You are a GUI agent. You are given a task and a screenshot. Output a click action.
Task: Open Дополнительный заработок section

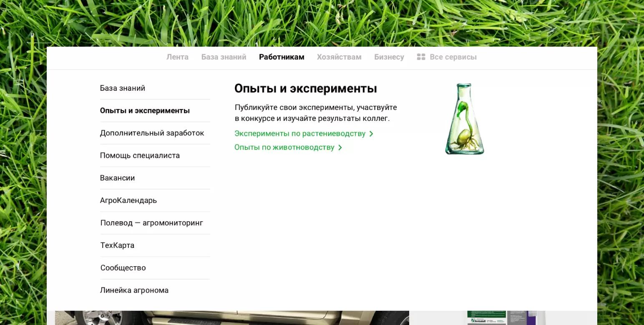pyautogui.click(x=152, y=133)
